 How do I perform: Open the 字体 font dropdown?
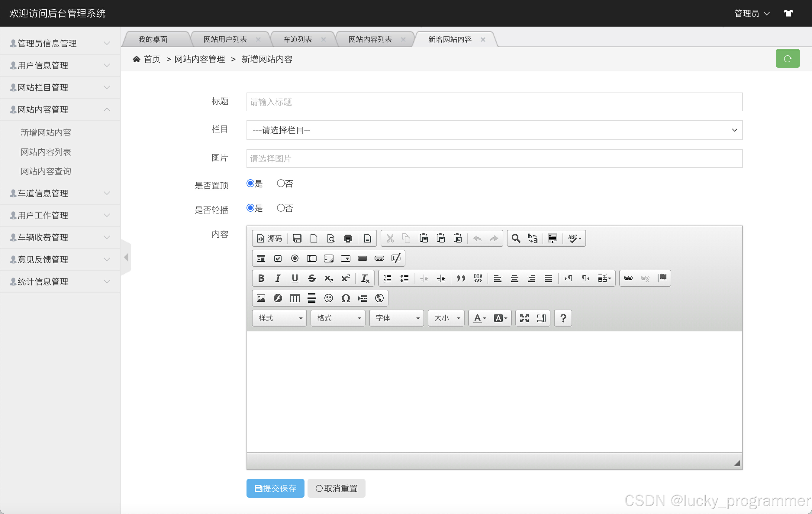point(397,318)
